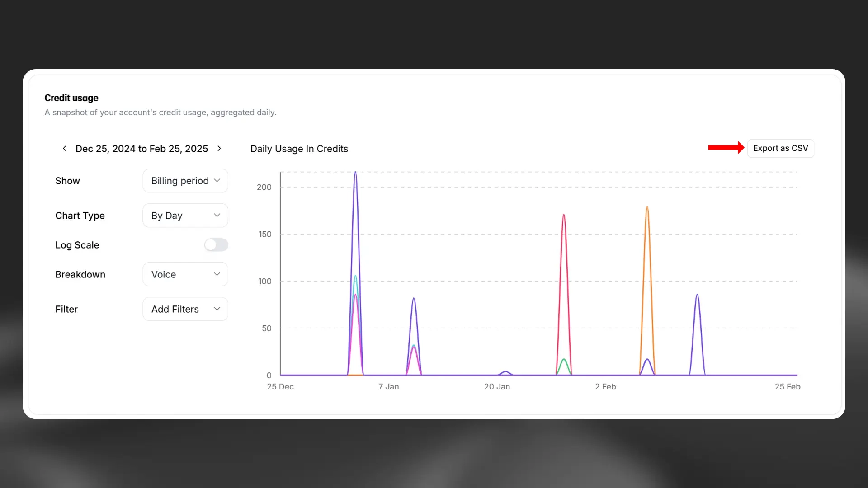Click the Export as CSV button

(781, 148)
